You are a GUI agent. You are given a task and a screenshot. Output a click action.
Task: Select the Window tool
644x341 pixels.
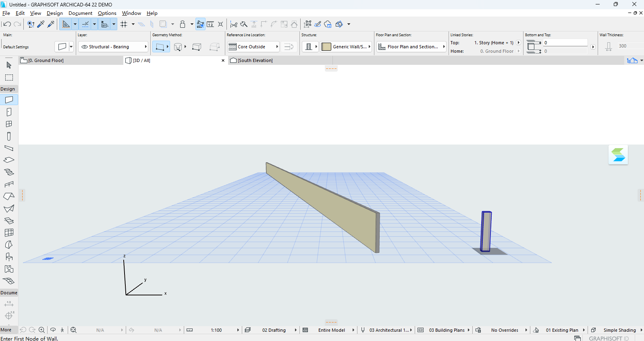[x=9, y=124]
